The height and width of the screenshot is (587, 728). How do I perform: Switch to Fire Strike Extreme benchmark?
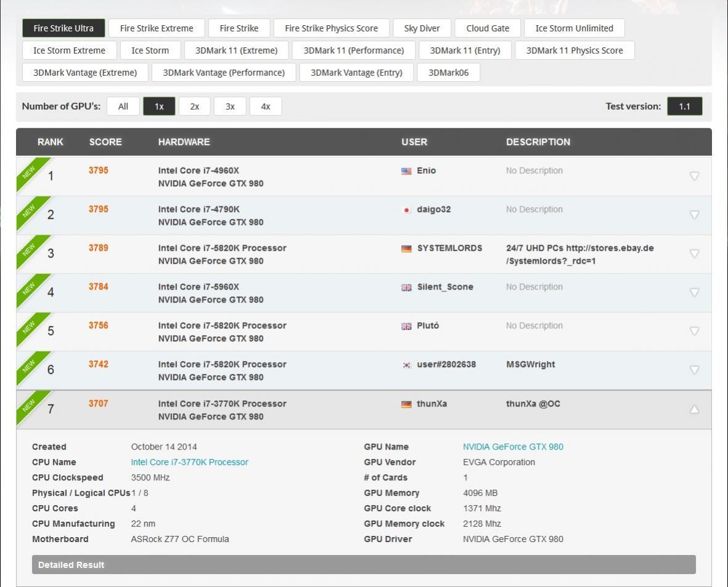click(x=157, y=28)
